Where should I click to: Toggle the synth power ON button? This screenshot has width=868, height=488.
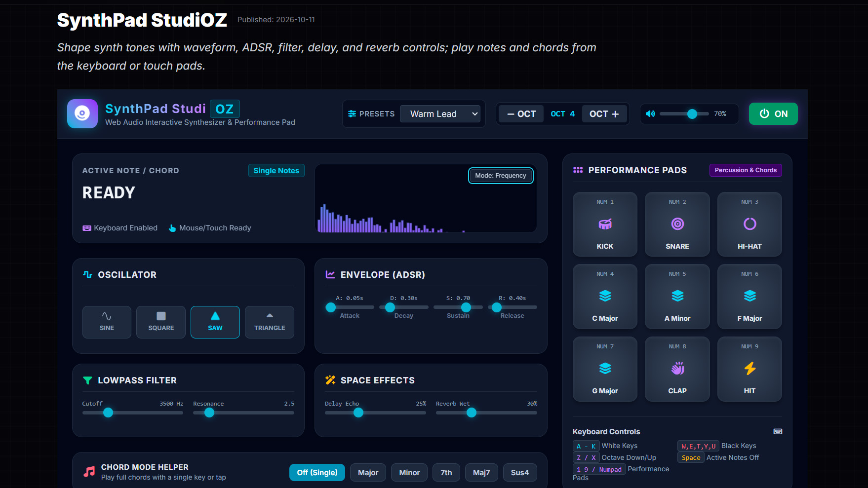click(x=773, y=114)
